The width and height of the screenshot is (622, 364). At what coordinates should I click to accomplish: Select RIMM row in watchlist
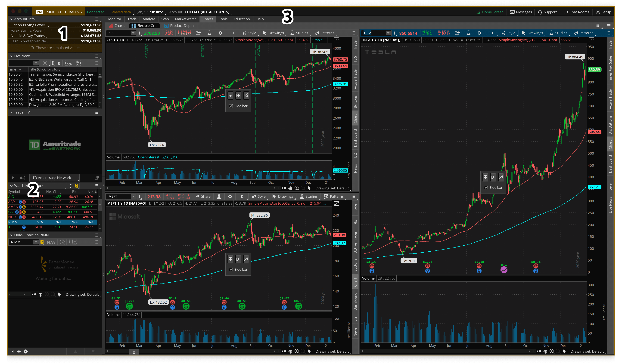click(53, 222)
